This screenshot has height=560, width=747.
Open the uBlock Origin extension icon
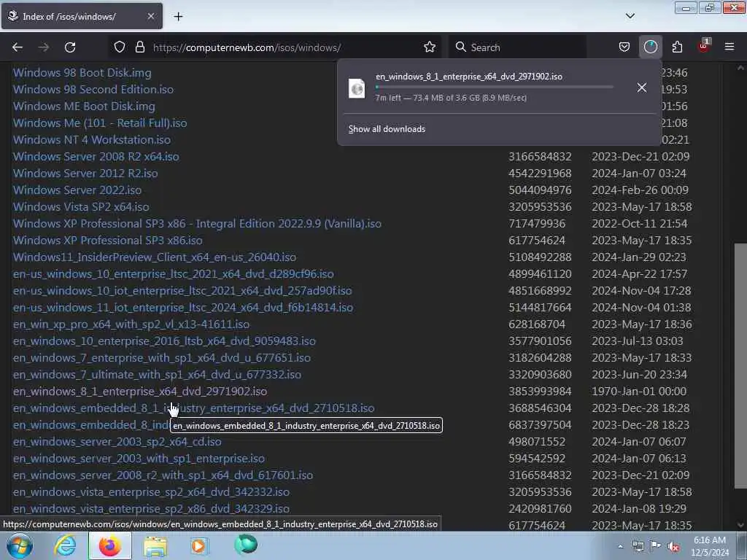(704, 47)
